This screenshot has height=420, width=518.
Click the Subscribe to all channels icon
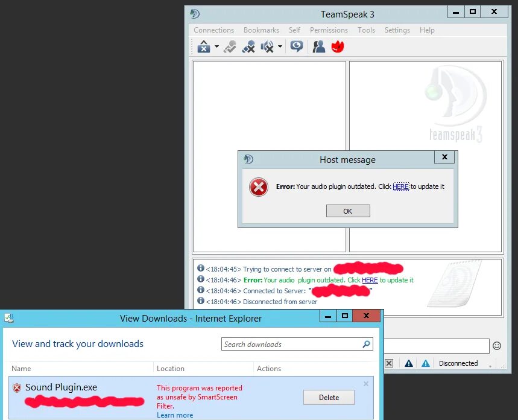[248, 46]
